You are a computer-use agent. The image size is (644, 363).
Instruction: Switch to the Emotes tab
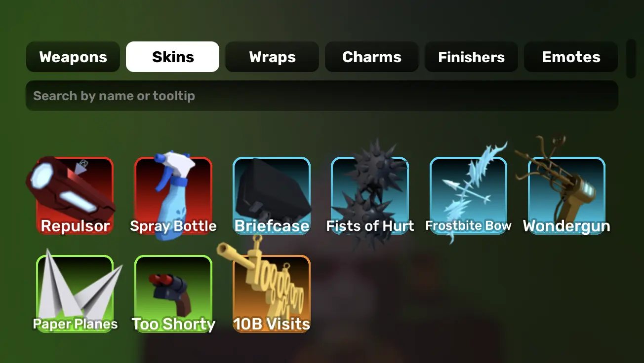571,57
